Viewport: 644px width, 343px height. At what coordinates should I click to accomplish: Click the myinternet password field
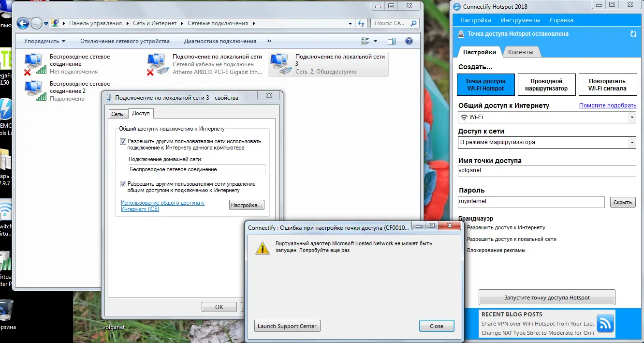point(530,202)
